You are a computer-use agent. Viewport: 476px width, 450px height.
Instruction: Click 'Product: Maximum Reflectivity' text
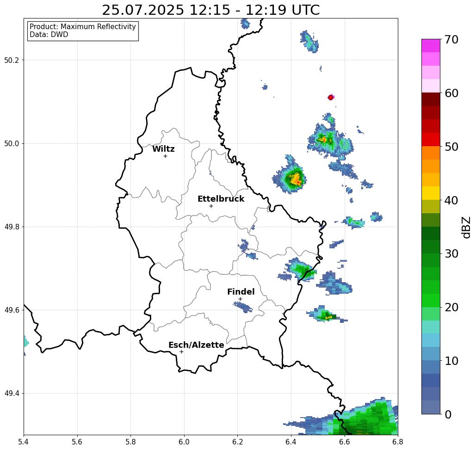[82, 27]
